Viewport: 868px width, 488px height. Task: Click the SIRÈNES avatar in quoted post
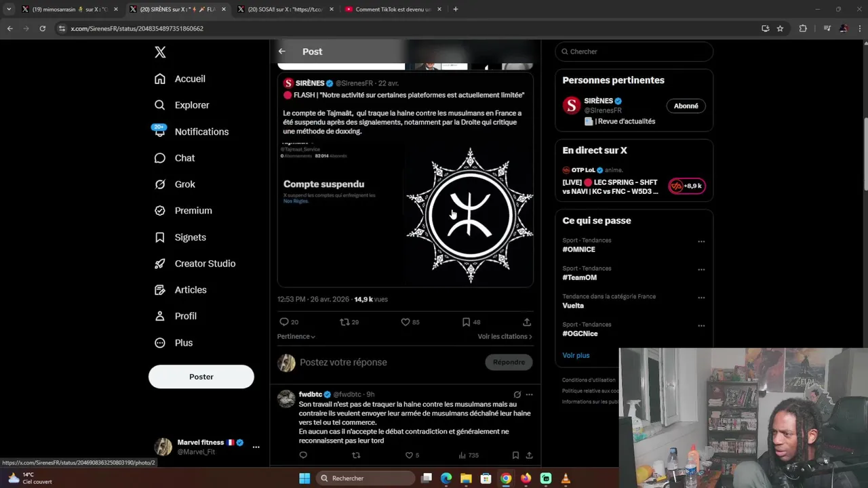click(x=288, y=83)
